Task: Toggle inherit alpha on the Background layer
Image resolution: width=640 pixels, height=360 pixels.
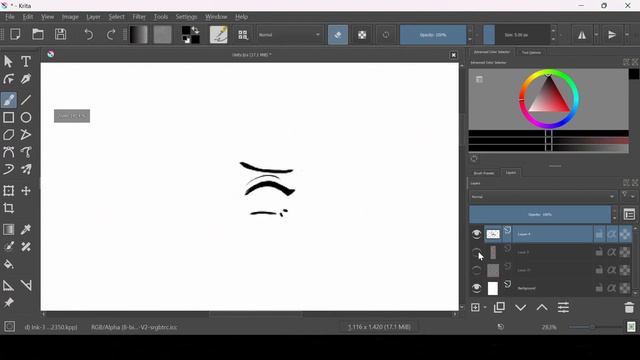Action: click(x=611, y=288)
